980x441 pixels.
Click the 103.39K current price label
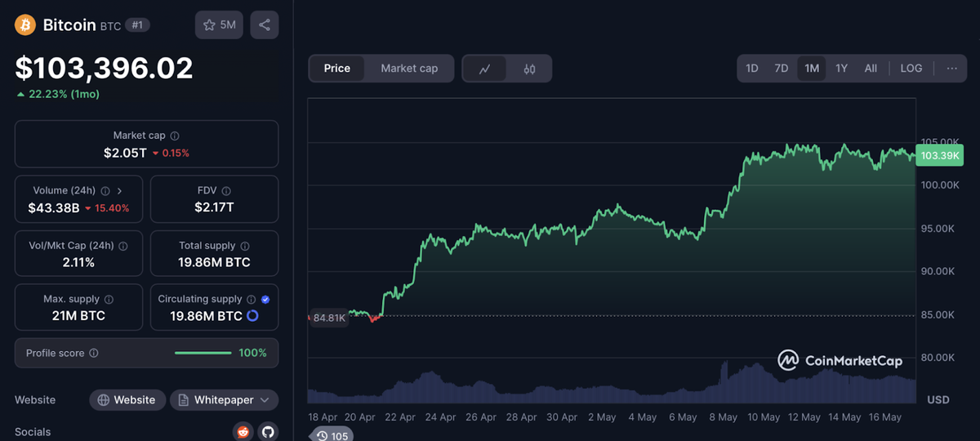tap(940, 155)
